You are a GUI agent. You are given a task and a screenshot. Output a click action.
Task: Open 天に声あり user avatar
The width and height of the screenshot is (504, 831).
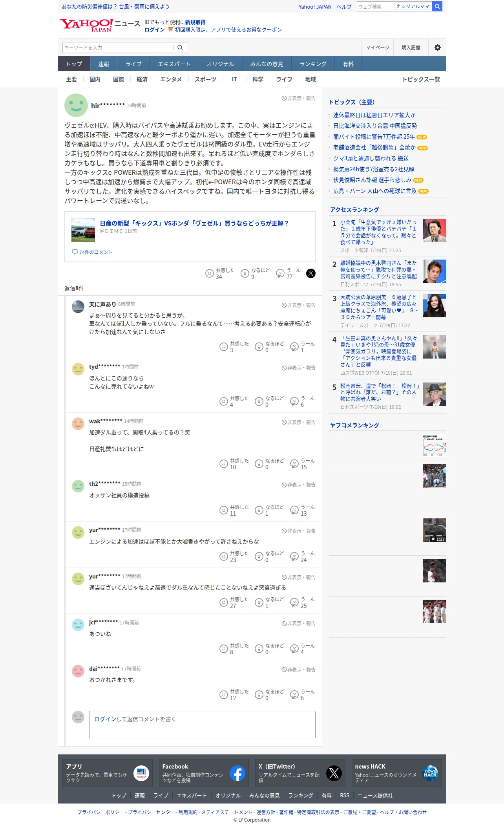click(78, 307)
